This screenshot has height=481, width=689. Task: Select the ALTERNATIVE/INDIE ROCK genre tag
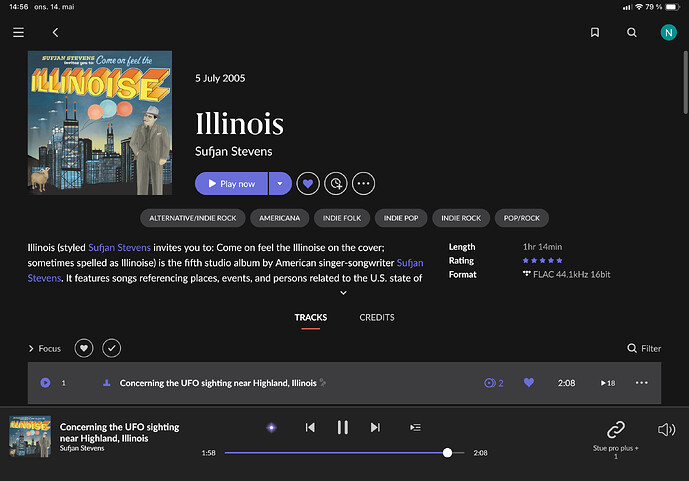pyautogui.click(x=192, y=218)
